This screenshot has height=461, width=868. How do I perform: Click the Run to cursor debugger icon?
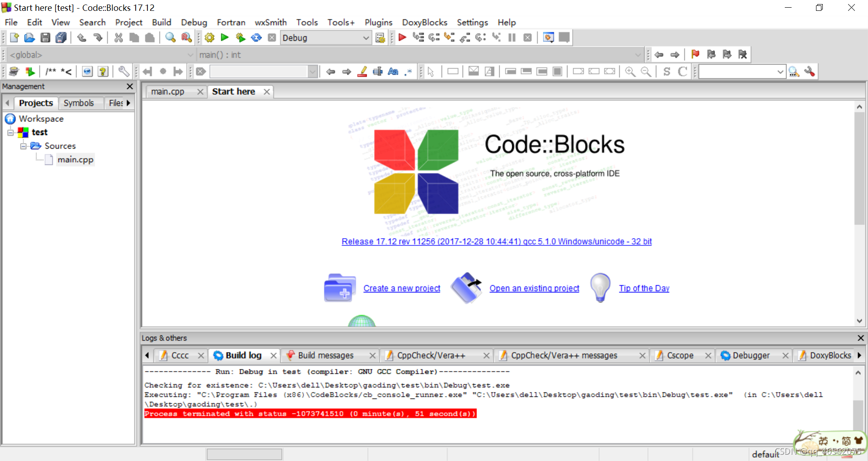click(x=418, y=38)
